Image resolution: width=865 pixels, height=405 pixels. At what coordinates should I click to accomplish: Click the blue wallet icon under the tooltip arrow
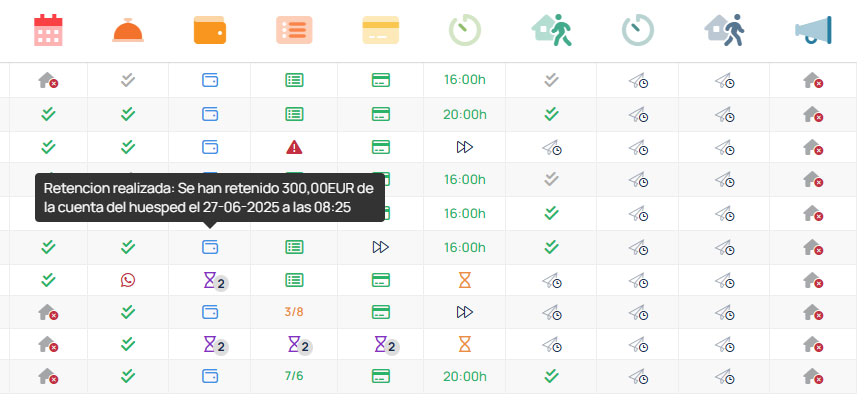point(210,247)
